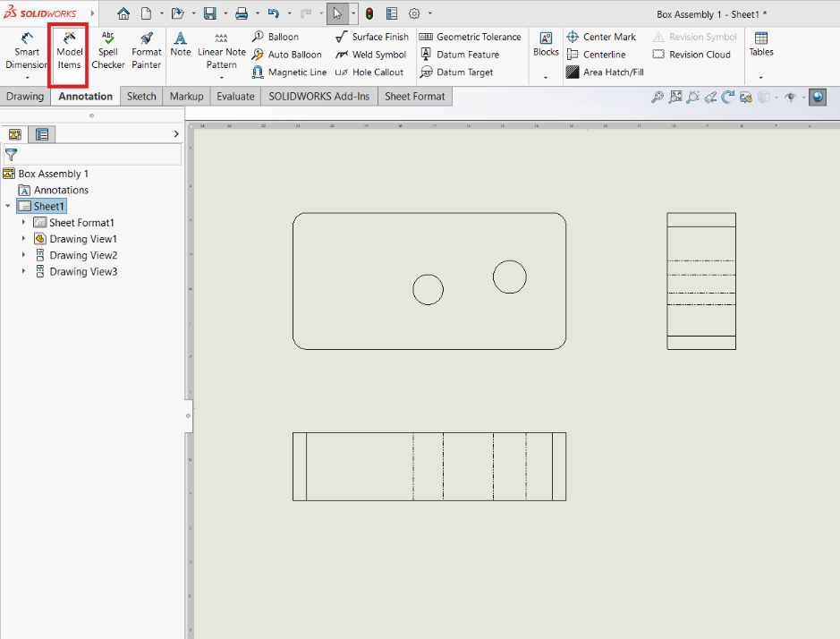Click the Auto Balloon tool

[x=286, y=54]
